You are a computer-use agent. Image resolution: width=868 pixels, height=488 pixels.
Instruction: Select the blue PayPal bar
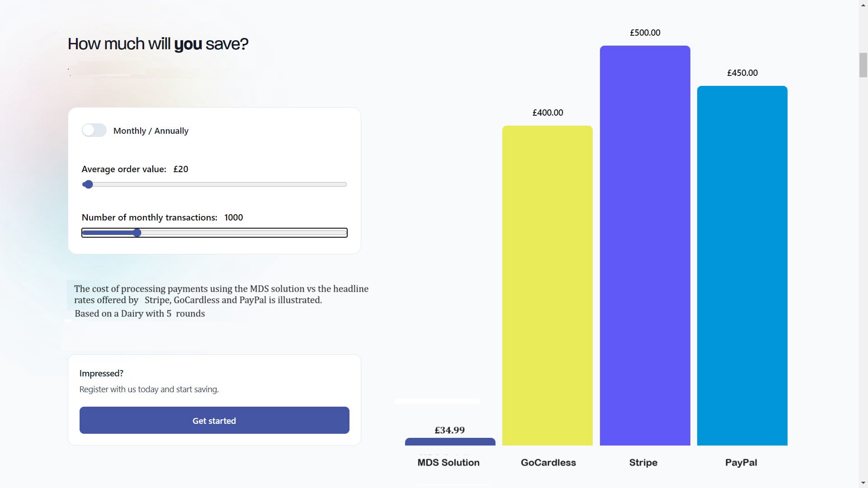point(742,266)
